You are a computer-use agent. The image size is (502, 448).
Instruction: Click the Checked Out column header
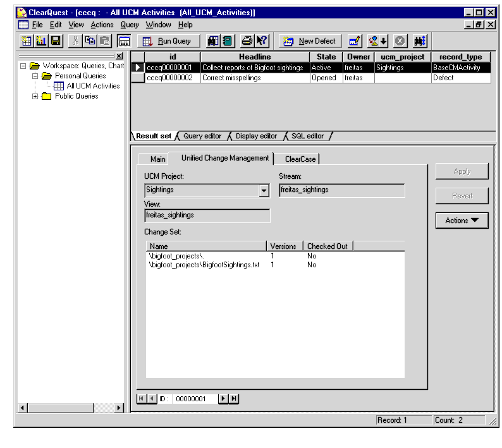328,246
